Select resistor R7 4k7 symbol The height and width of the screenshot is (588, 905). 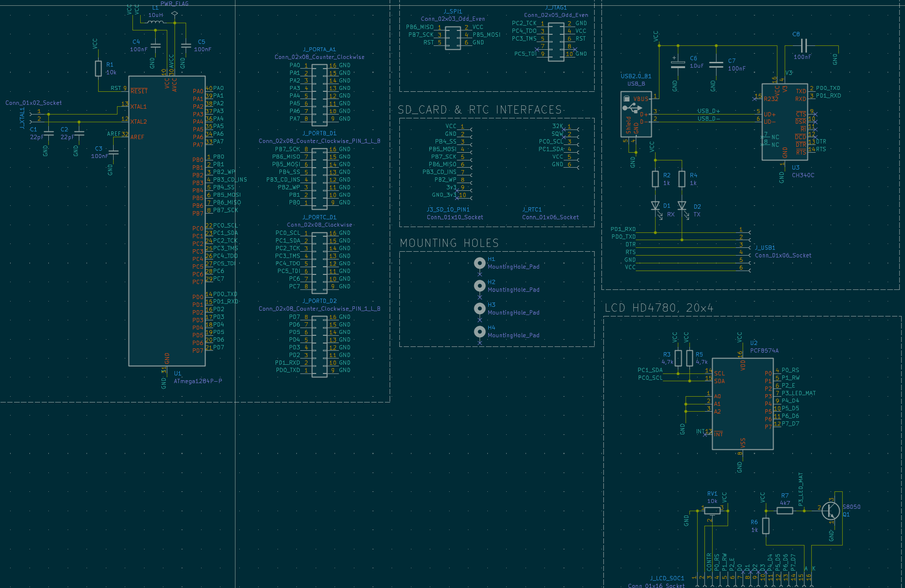785,511
